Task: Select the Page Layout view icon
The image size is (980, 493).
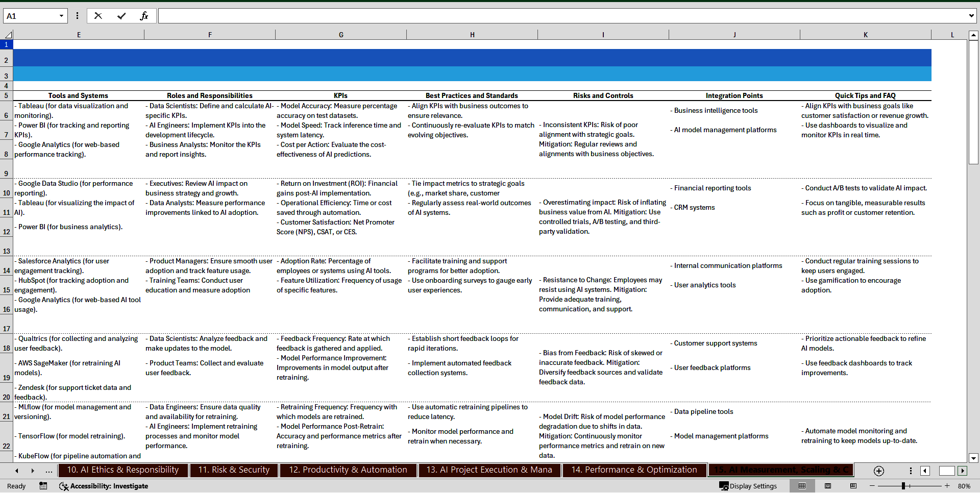Action: (x=828, y=486)
